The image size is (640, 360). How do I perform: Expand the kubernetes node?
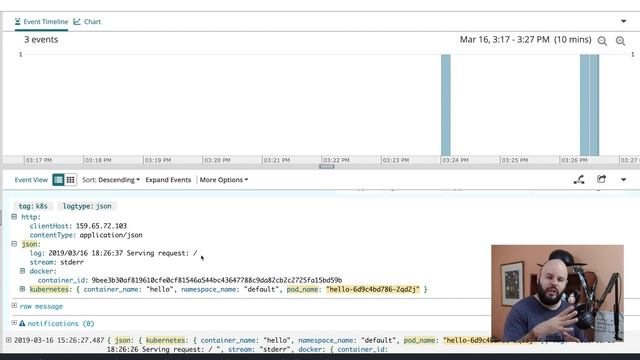[x=22, y=289]
